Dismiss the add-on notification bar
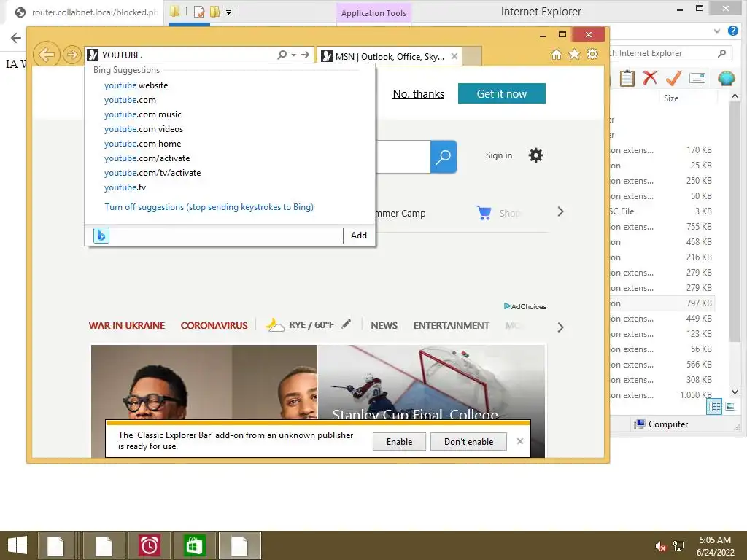Viewport: 747px width, 560px height. (520, 441)
